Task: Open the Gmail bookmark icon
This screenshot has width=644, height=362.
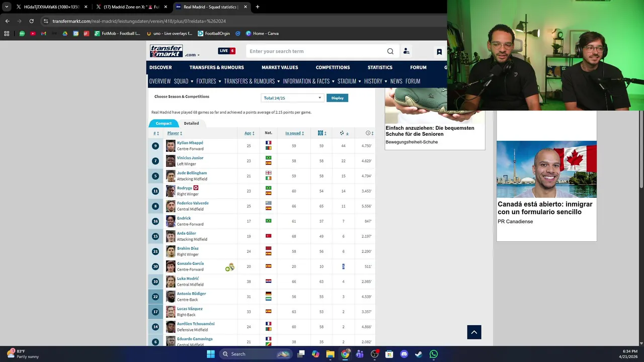Action: (x=43, y=34)
